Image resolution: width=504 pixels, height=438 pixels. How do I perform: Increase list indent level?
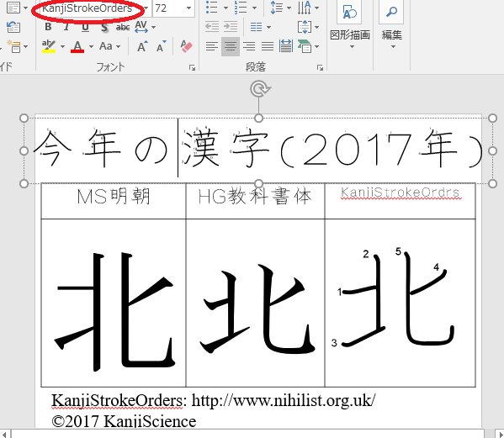click(231, 27)
